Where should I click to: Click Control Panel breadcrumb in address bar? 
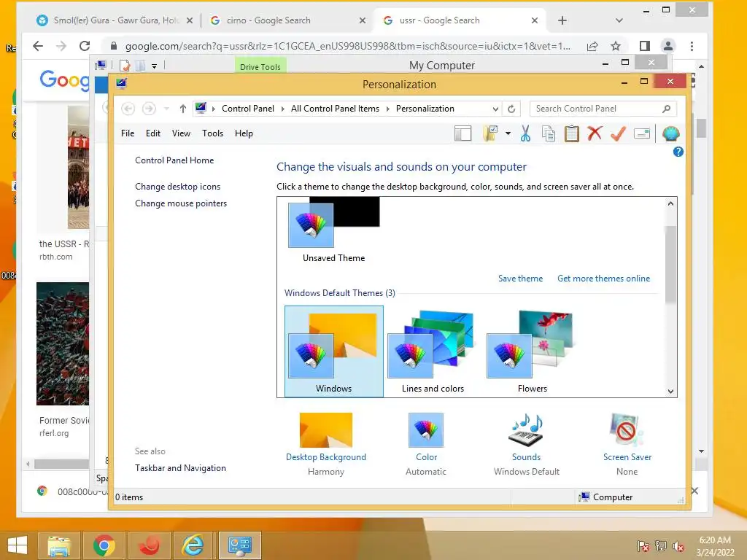[x=248, y=109]
